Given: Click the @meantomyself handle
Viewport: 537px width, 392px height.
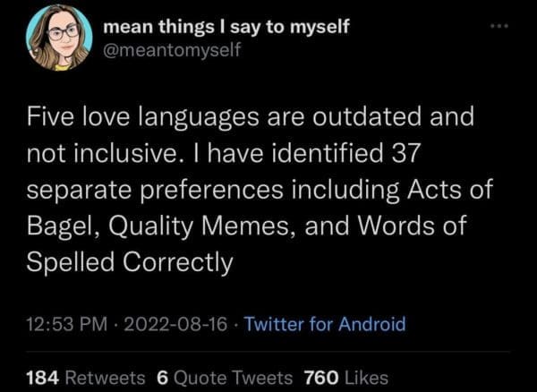Looking at the screenshot, I should pos(172,50).
